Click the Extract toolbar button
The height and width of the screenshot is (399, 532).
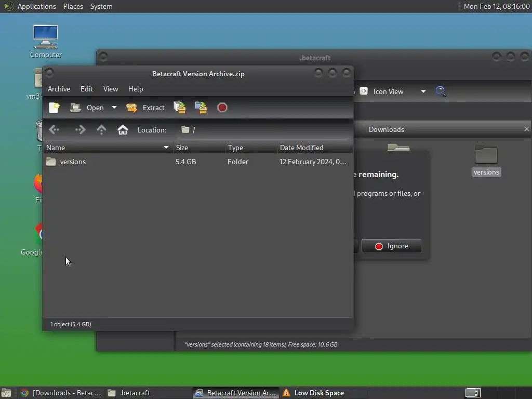(x=145, y=108)
